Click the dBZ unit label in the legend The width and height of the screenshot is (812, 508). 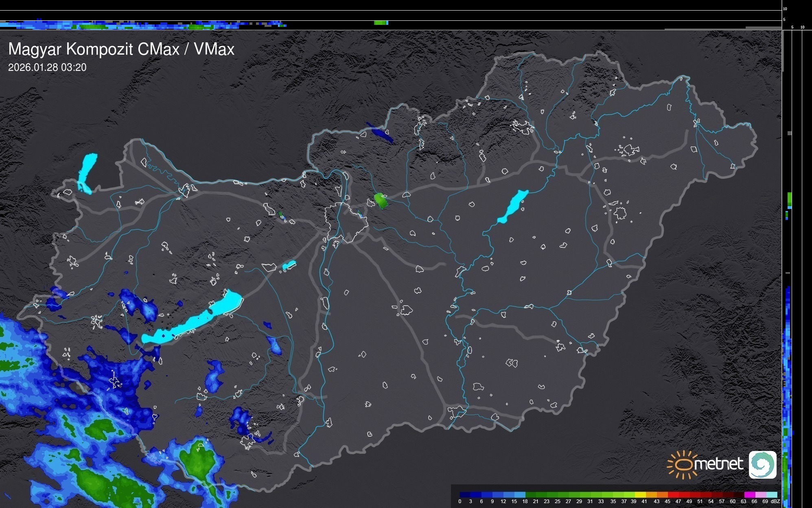click(775, 501)
